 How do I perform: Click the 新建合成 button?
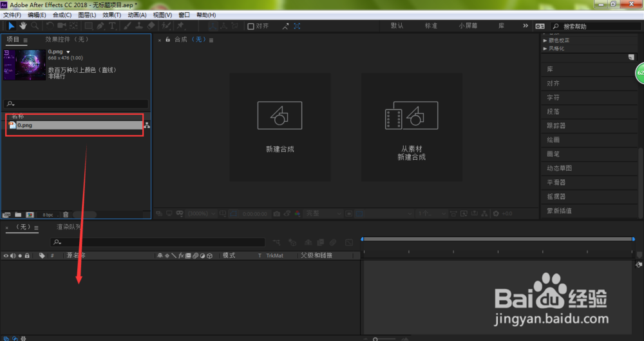pos(279,127)
